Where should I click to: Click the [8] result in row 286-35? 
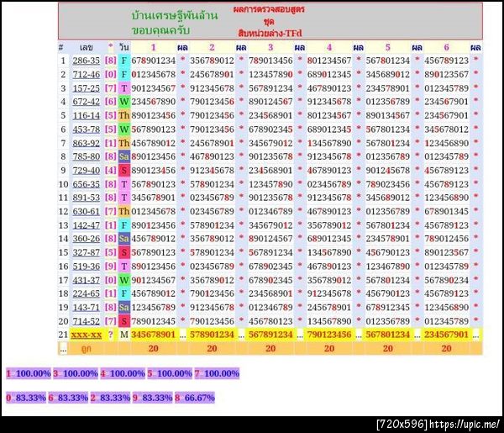click(x=111, y=61)
